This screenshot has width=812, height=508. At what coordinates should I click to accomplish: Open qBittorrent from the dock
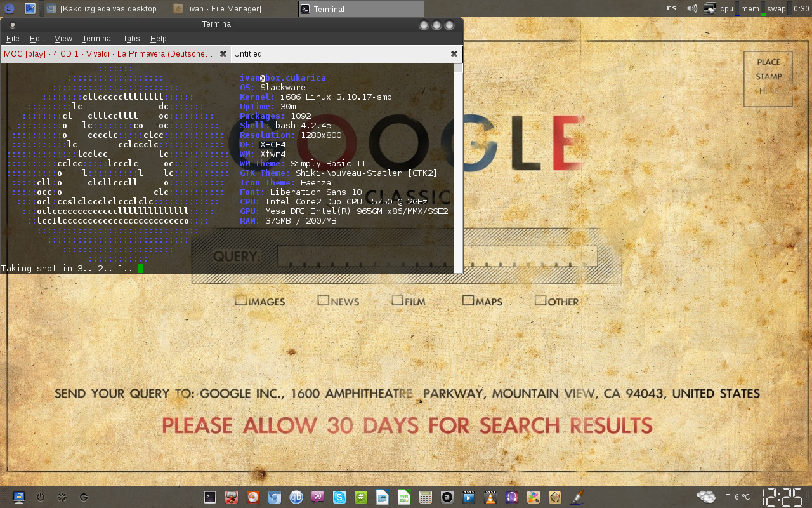coord(296,498)
